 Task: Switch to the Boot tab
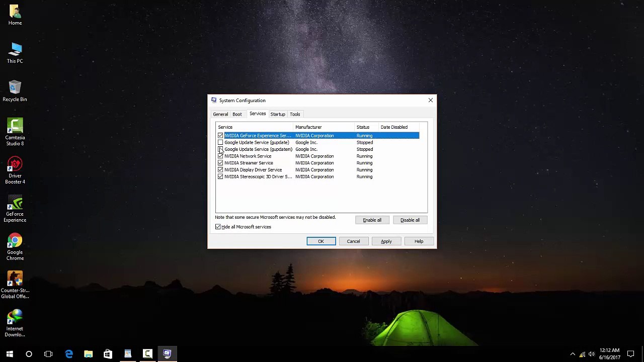tap(237, 114)
